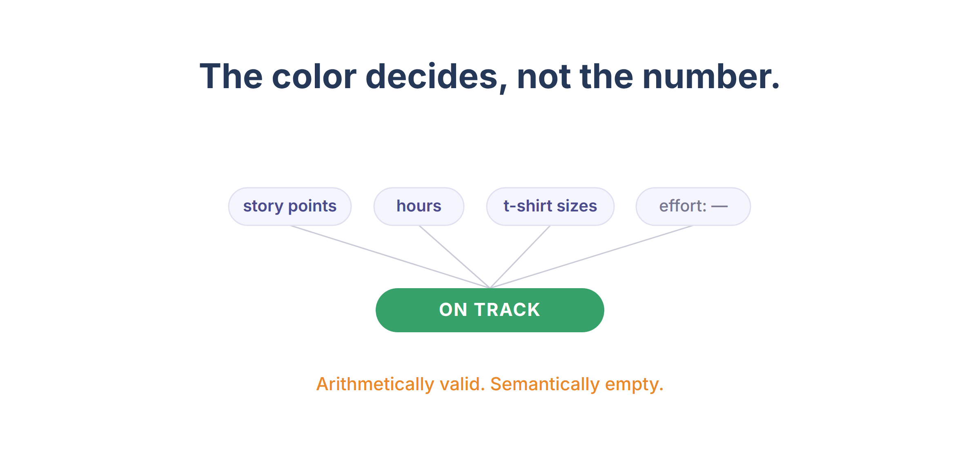The image size is (980, 449).
Task: Pick the "t-shirt sizes" pill
Action: click(550, 207)
